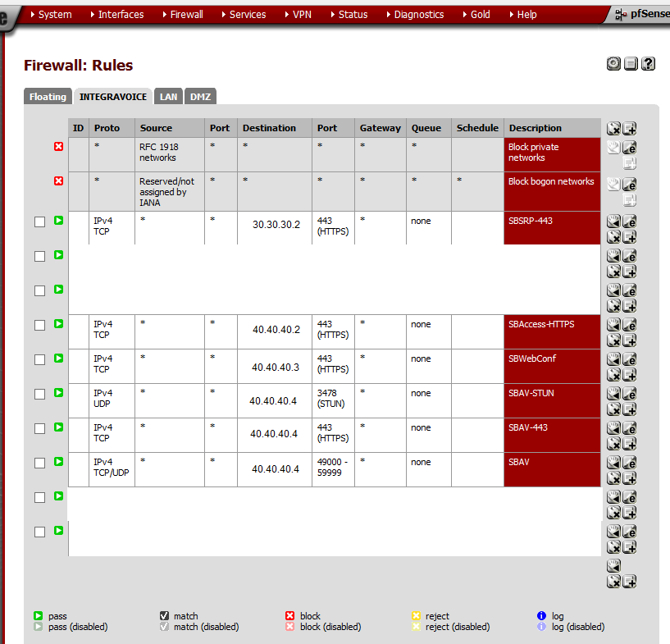Viewport: 670px width, 644px height.
Task: Move selected rules before SBAccess-HTTPS
Action: [x=613, y=324]
